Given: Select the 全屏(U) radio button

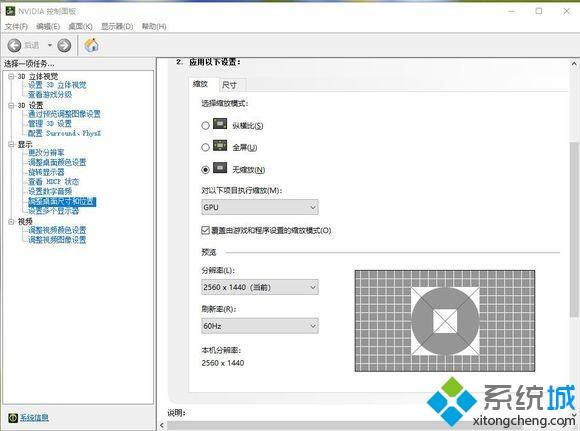Looking at the screenshot, I should pyautogui.click(x=205, y=148).
